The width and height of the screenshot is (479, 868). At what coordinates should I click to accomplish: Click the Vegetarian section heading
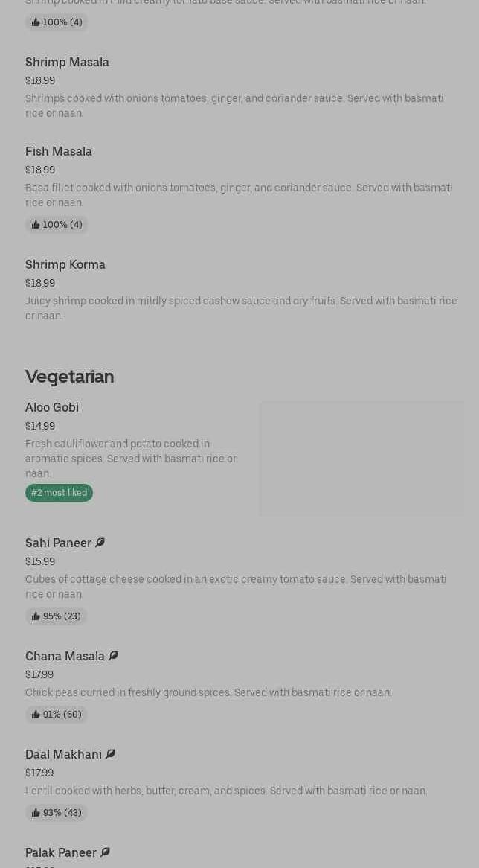point(70,377)
